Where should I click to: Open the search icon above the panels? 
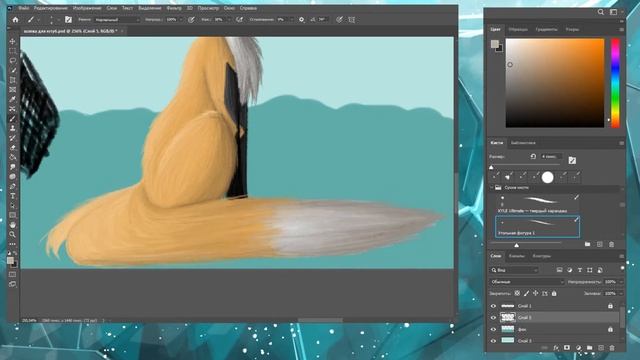601,12
